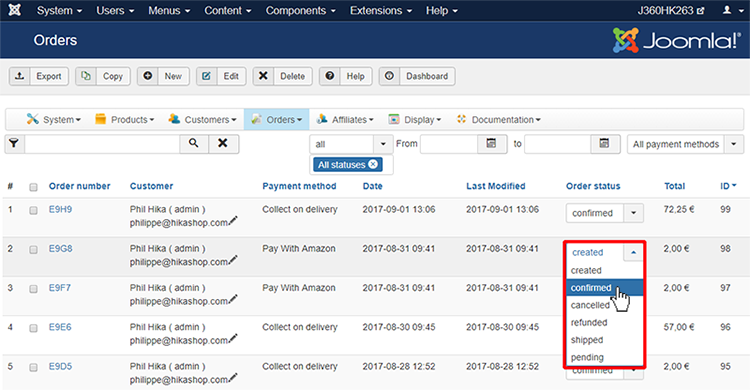750x390 pixels.
Task: Toggle the select-all orders checkbox
Action: coord(33,187)
